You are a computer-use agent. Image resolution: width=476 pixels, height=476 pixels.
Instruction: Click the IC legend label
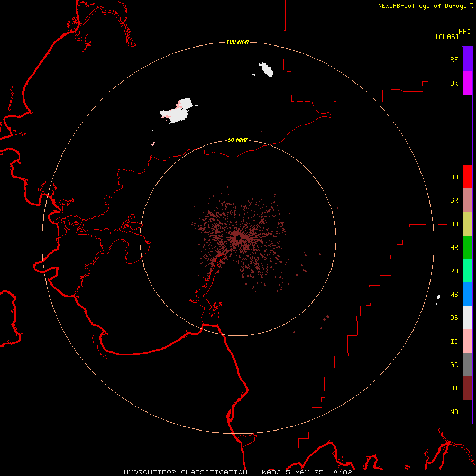[x=454, y=342]
